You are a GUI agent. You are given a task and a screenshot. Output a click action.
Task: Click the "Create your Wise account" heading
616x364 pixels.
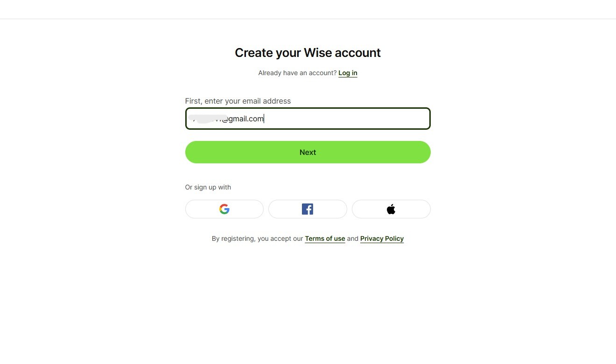[308, 53]
